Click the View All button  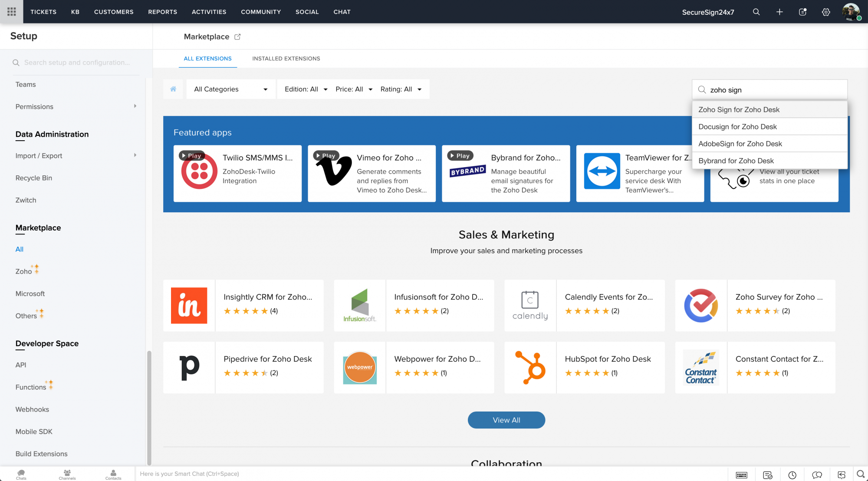(x=506, y=420)
